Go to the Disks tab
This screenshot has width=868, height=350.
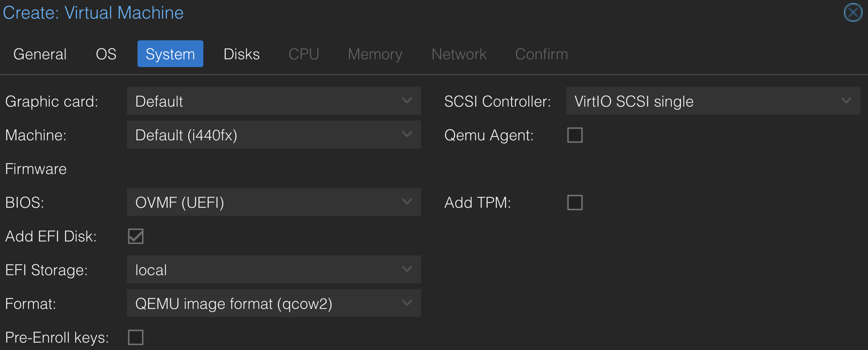coord(242,54)
